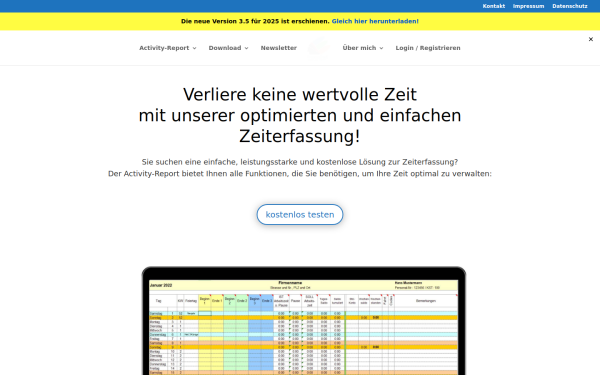
Task: Open the Kontakt link in top bar
Action: (494, 6)
